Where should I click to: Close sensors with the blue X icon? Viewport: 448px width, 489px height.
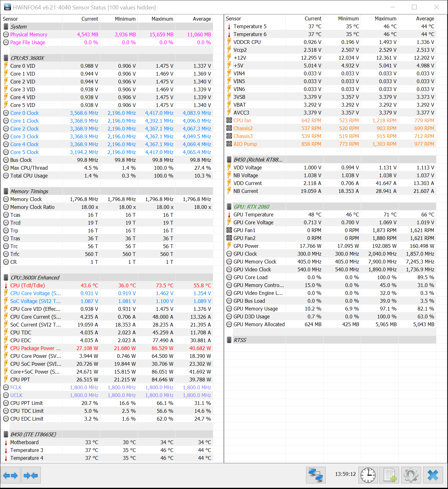click(433, 476)
